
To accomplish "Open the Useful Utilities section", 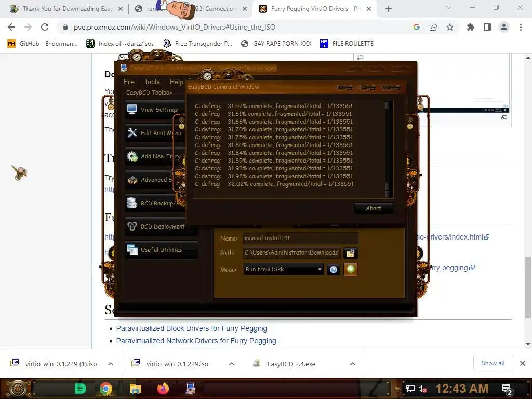I will (x=162, y=250).
